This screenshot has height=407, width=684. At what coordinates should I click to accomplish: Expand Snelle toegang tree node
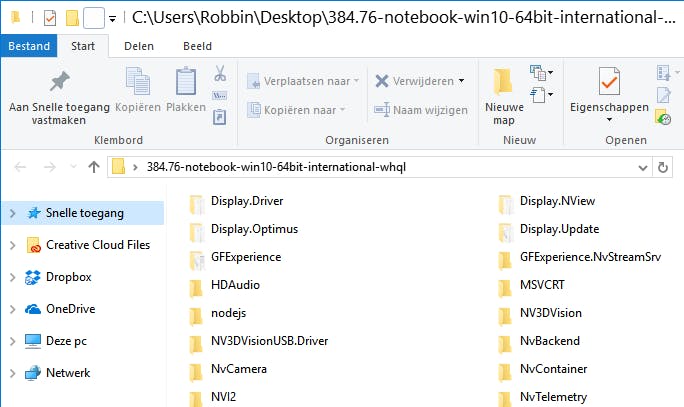(x=13, y=213)
